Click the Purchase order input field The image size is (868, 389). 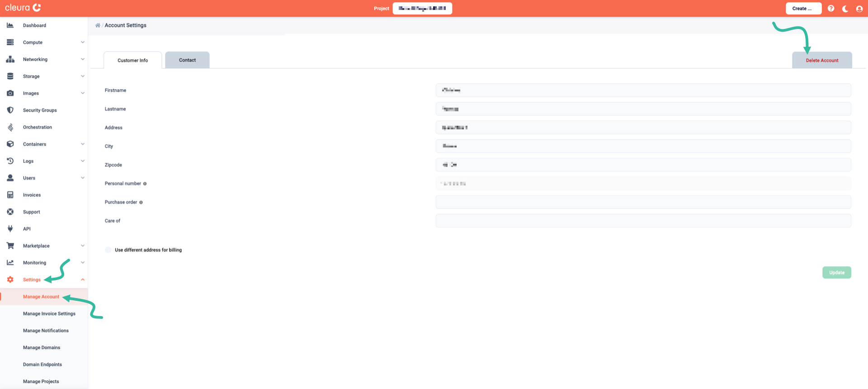coord(643,202)
